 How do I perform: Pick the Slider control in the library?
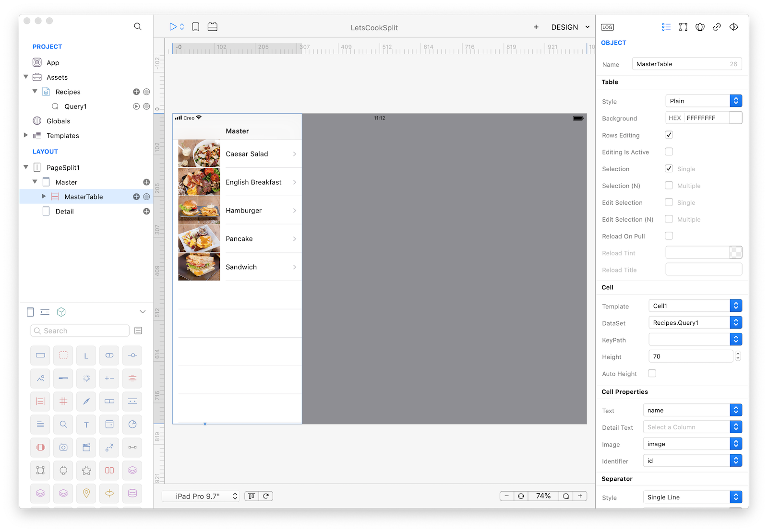click(132, 355)
